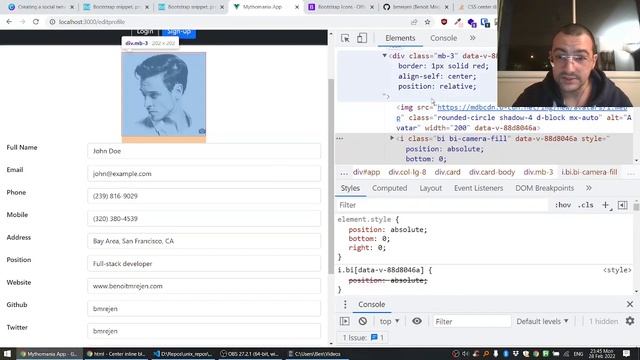
Task: Collapse the div.mb-3 node triangle
Action: pyautogui.click(x=384, y=56)
